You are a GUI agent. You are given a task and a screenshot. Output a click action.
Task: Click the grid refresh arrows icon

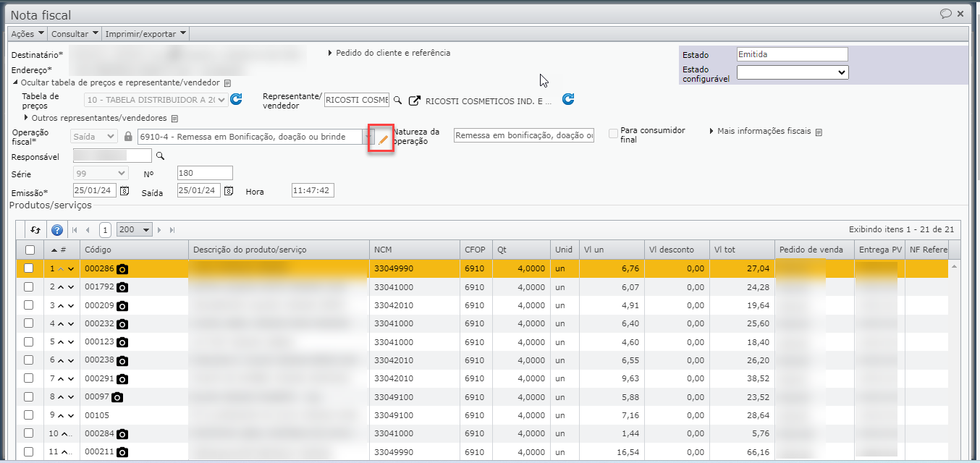[35, 230]
